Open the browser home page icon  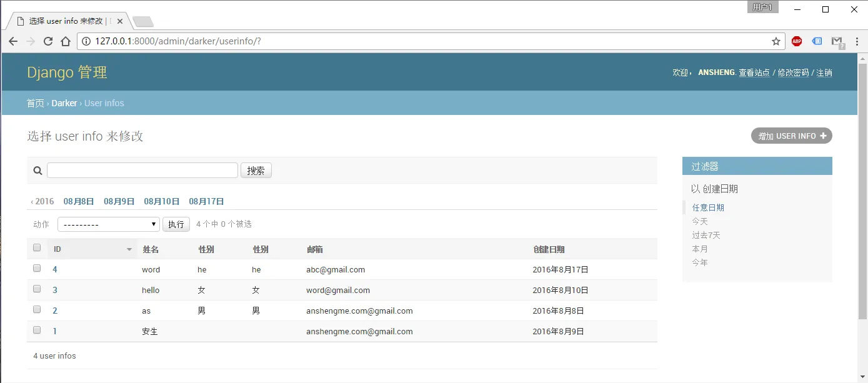click(66, 42)
